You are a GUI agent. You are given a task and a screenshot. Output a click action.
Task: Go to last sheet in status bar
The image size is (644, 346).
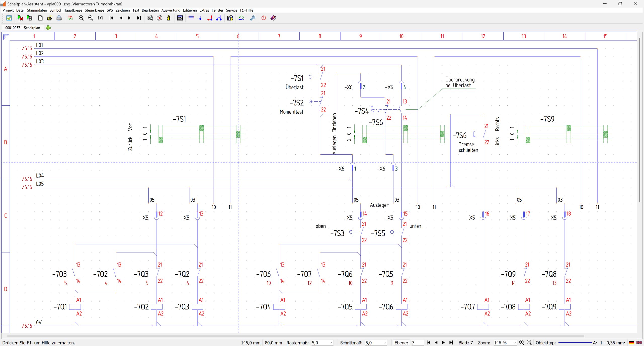point(451,342)
